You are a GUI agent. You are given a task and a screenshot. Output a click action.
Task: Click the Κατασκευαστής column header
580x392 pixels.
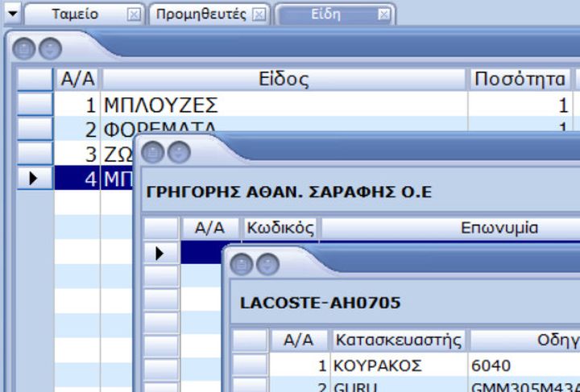[x=399, y=340]
